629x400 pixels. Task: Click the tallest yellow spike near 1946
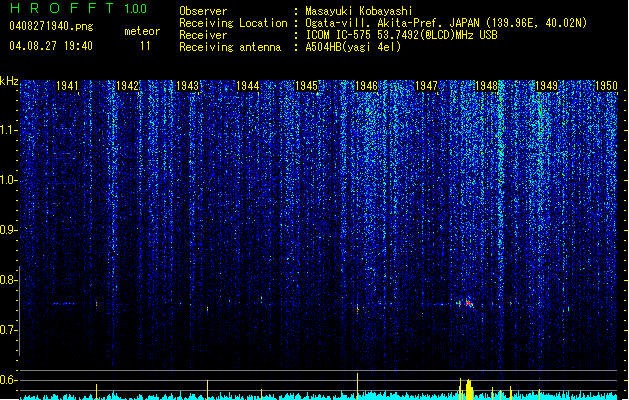click(357, 386)
